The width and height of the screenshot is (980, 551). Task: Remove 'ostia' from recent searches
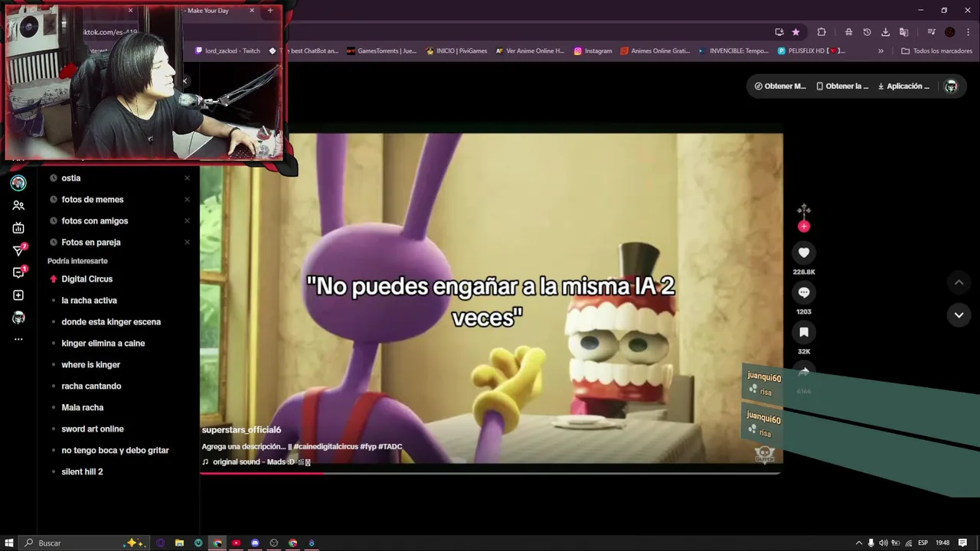pyautogui.click(x=187, y=178)
